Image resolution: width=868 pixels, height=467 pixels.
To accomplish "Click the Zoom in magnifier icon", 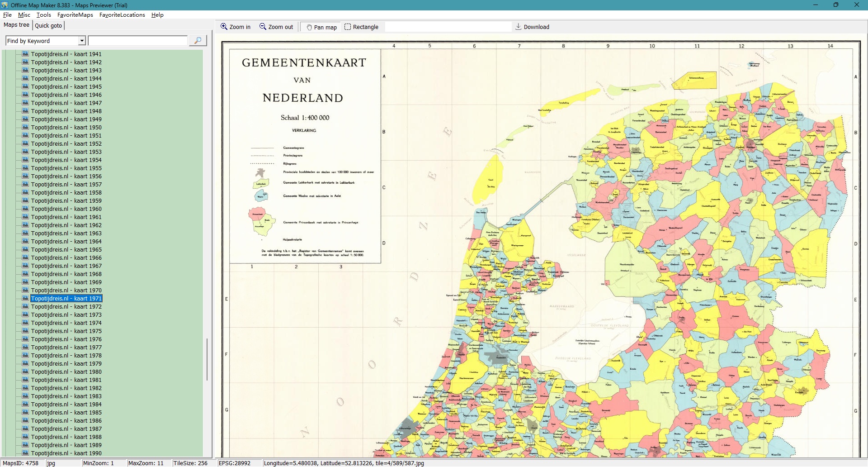I will pyautogui.click(x=224, y=27).
